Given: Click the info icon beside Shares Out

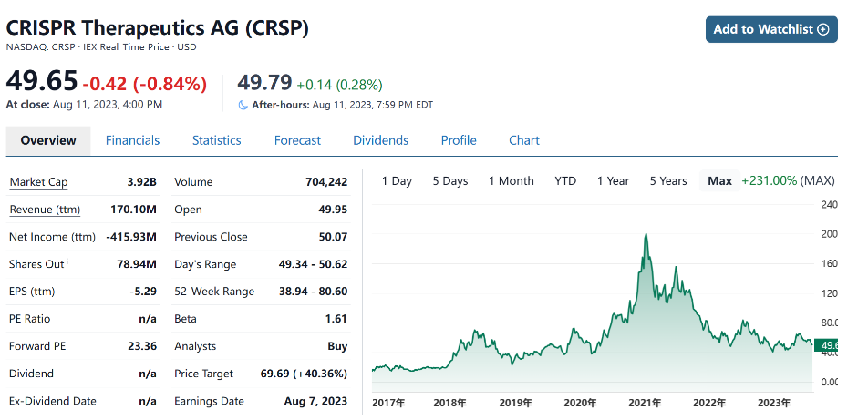Looking at the screenshot, I should [67, 262].
